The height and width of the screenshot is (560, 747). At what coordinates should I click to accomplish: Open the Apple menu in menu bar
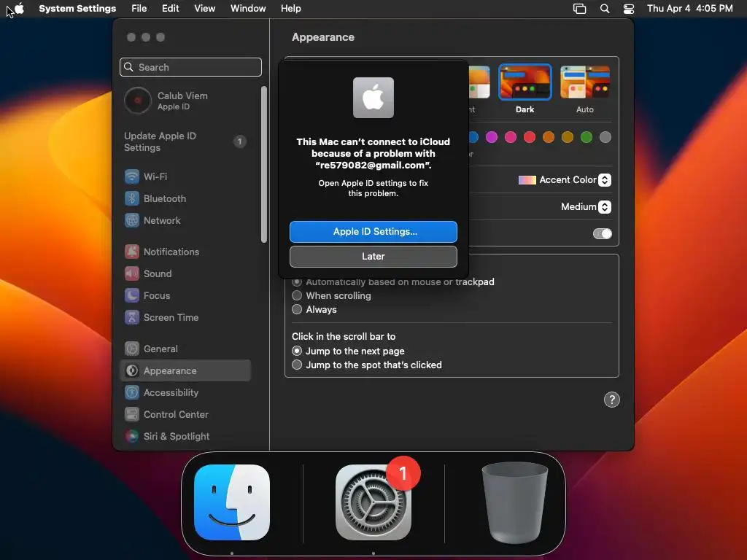[19, 9]
